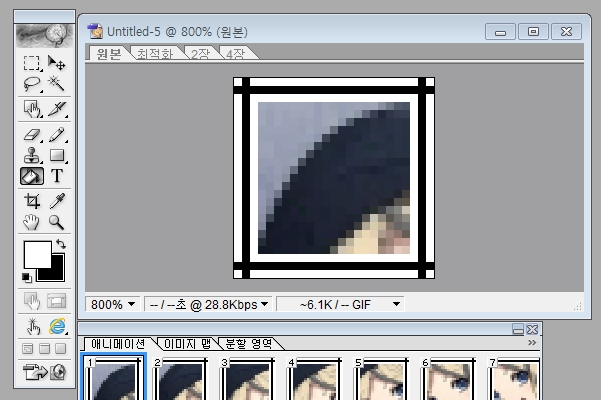Select animation frame 1 thumbnail

click(113, 378)
